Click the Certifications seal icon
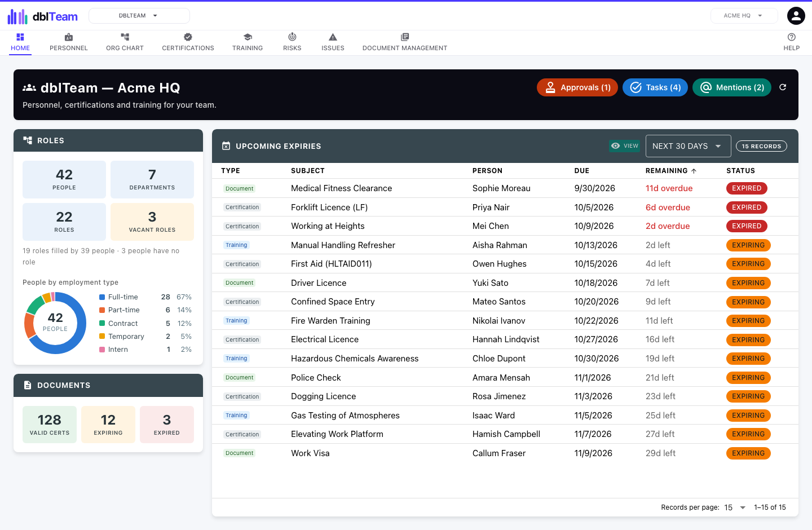The width and height of the screenshot is (812, 530). click(x=188, y=37)
